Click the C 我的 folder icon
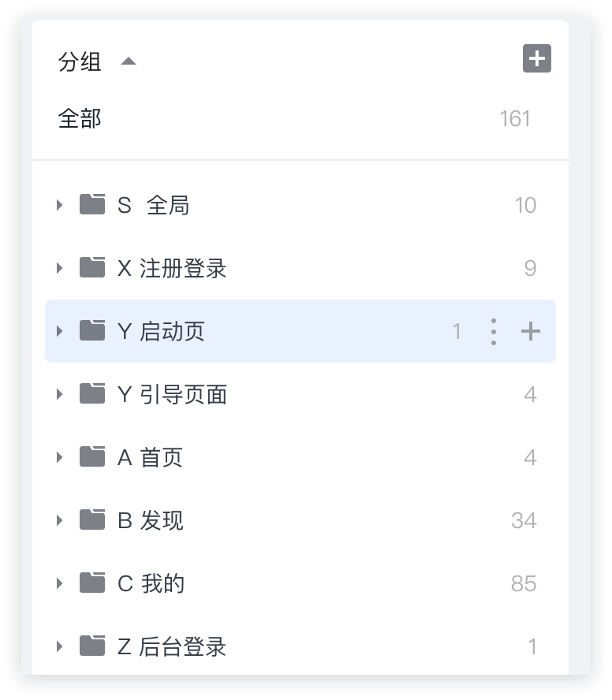612x700 pixels. [x=92, y=583]
